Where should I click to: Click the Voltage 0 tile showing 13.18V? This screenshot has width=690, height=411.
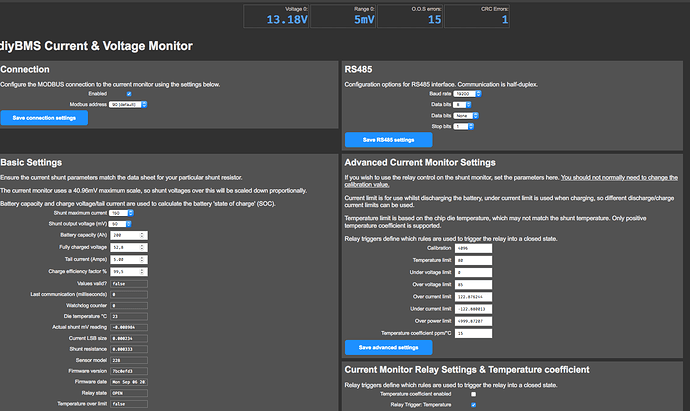pyautogui.click(x=276, y=16)
